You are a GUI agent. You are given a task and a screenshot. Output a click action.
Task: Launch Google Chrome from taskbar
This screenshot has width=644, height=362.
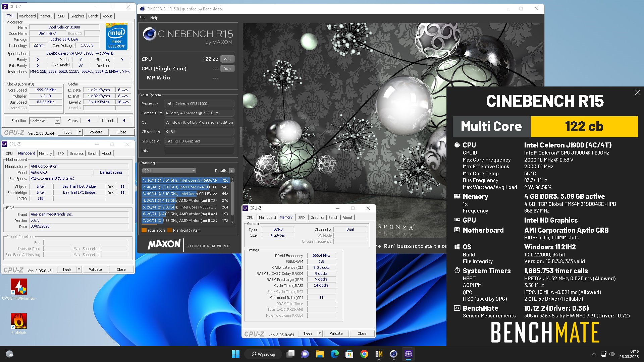pyautogui.click(x=364, y=354)
